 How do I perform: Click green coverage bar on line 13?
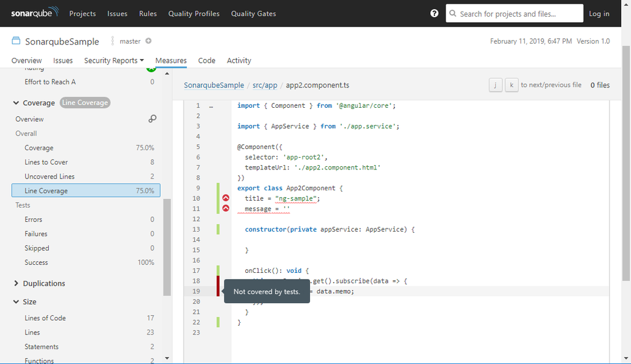click(x=218, y=229)
